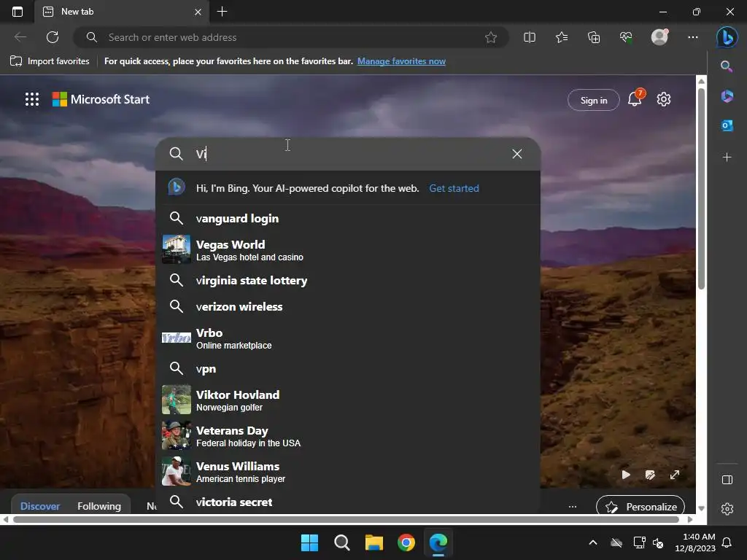The height and width of the screenshot is (560, 747).
Task: Open Windows Start menu
Action: coord(309,542)
